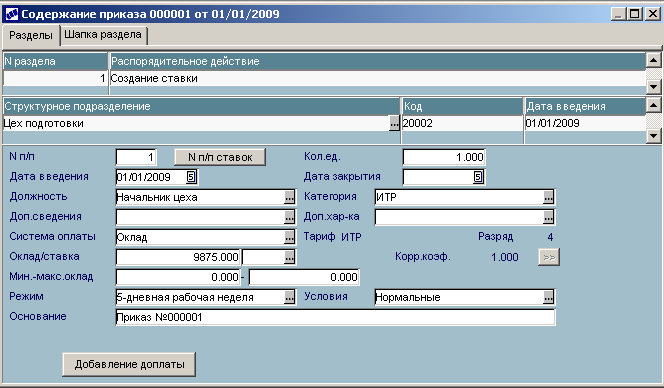Open lookup for Должность field
The image size is (664, 388).
(x=289, y=197)
